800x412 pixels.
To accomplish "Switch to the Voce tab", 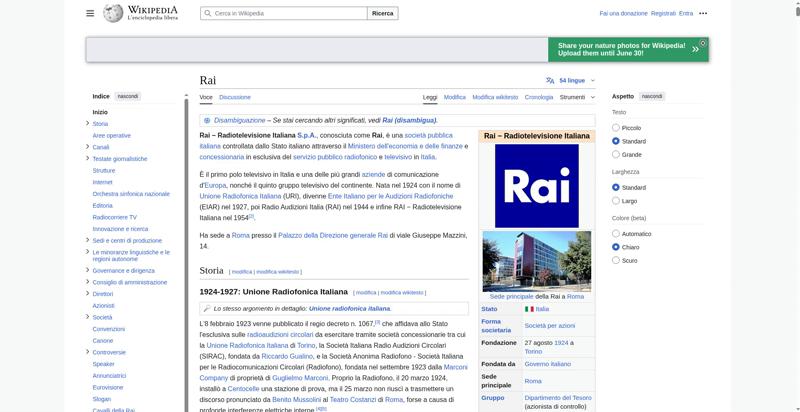I will pyautogui.click(x=206, y=97).
